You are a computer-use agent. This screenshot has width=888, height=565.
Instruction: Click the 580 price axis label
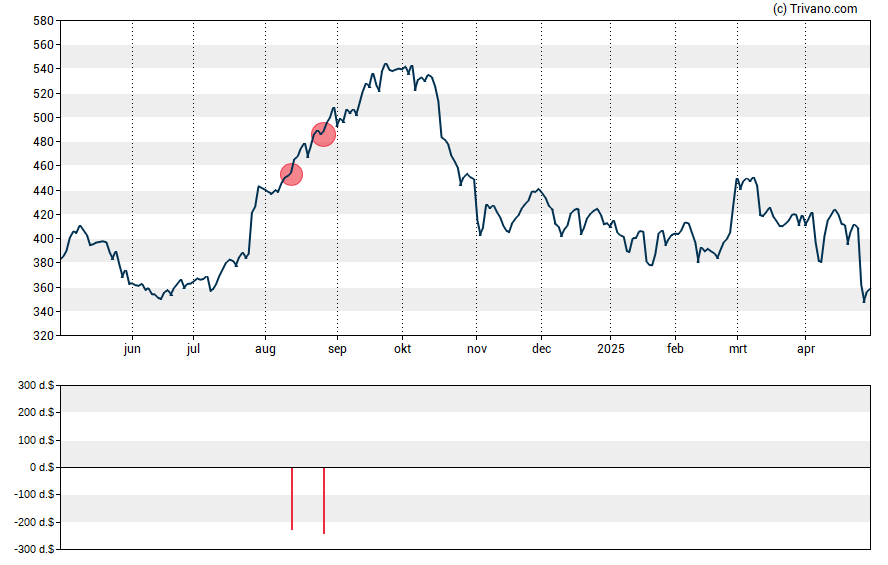coord(44,21)
